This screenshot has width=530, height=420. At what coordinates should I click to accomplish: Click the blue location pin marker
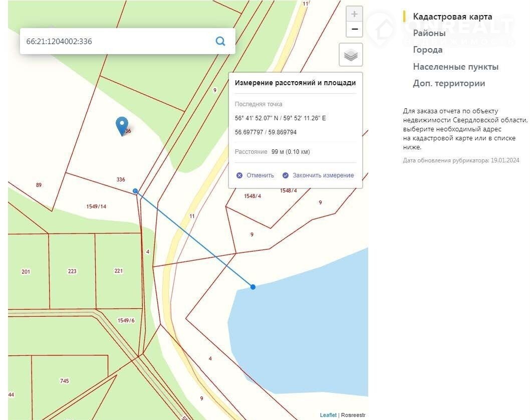pos(122,125)
